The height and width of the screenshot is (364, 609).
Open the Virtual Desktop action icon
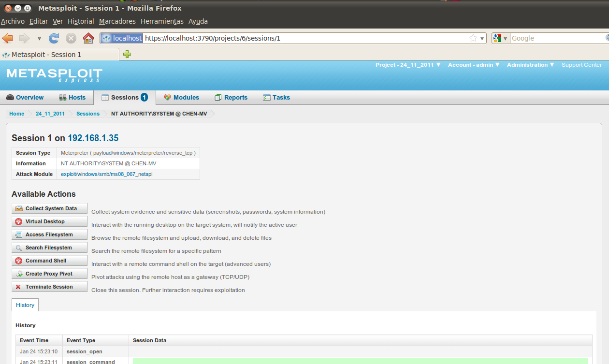pos(18,221)
